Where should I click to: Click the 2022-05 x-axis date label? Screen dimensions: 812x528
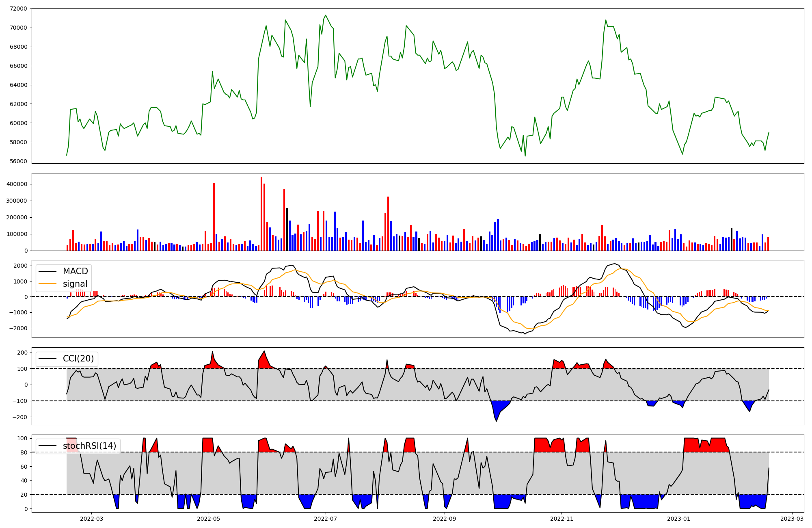tap(209, 519)
